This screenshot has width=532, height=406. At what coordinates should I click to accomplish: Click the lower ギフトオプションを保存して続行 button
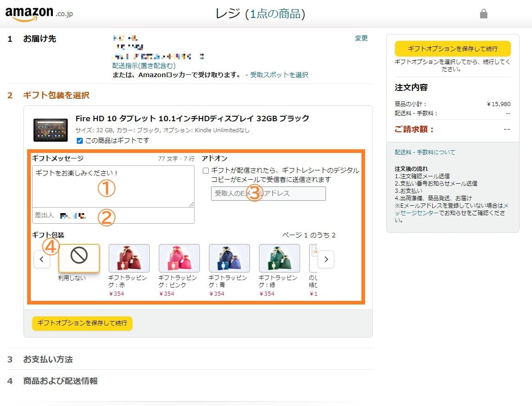[82, 323]
